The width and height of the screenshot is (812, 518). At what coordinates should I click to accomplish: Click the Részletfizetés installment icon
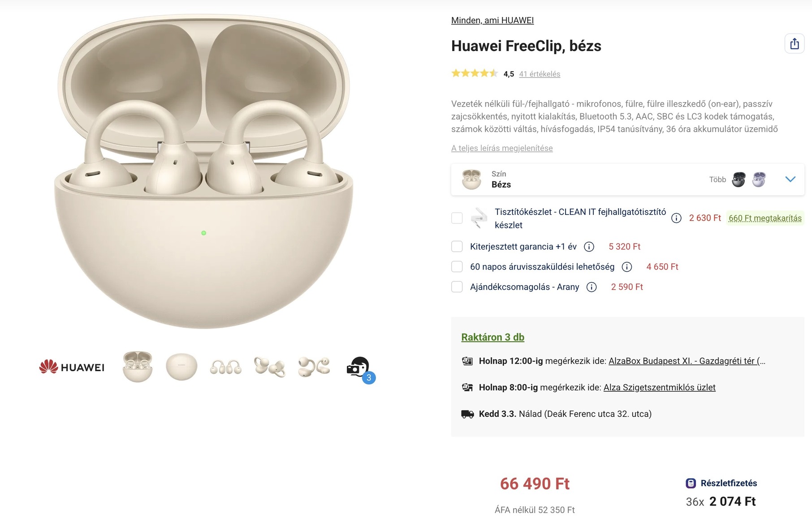pos(691,483)
